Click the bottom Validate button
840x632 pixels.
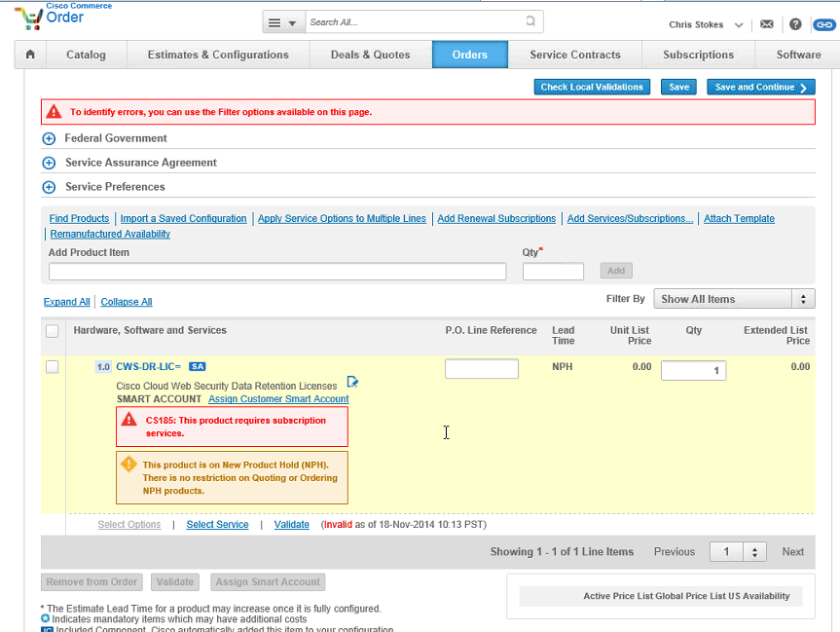(175, 581)
